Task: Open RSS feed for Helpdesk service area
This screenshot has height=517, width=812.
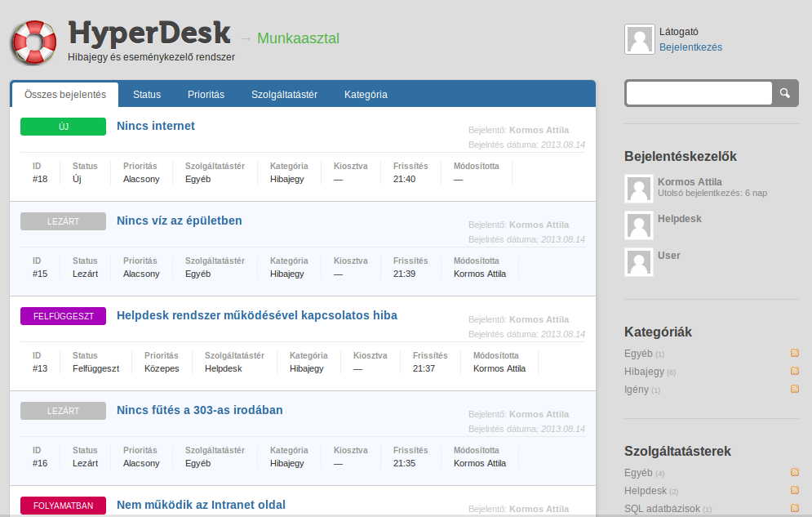Action: click(x=794, y=490)
